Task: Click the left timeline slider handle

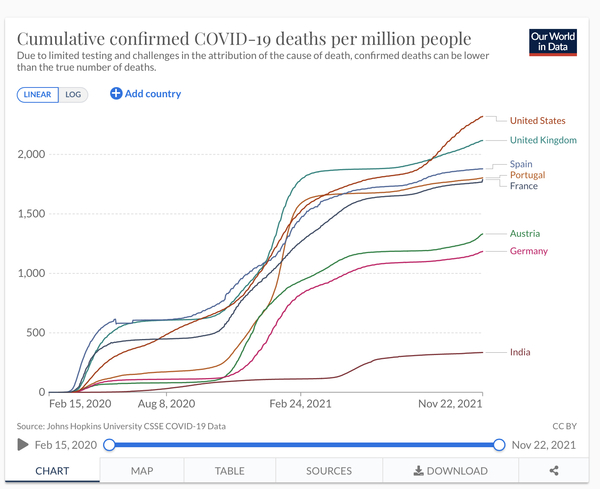Action: click(110, 445)
